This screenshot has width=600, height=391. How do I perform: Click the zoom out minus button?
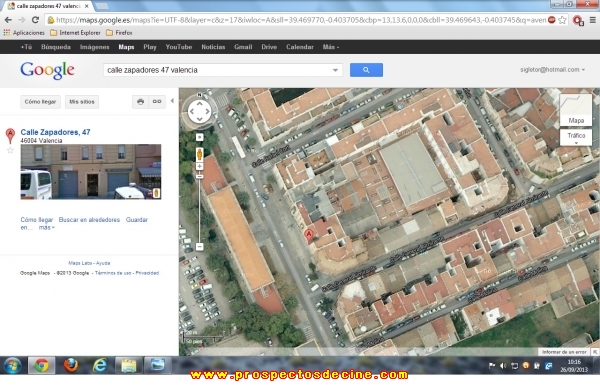(x=199, y=247)
